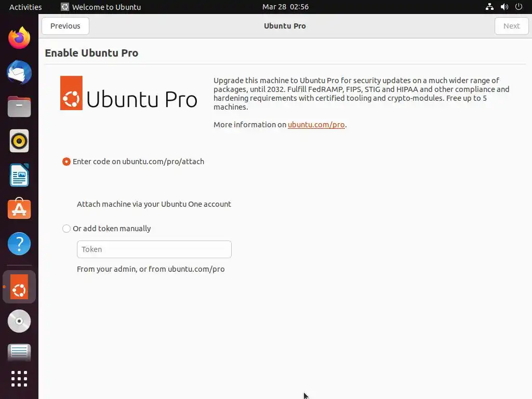Open the clock and calendar menu
This screenshot has height=399, width=532.
click(285, 7)
